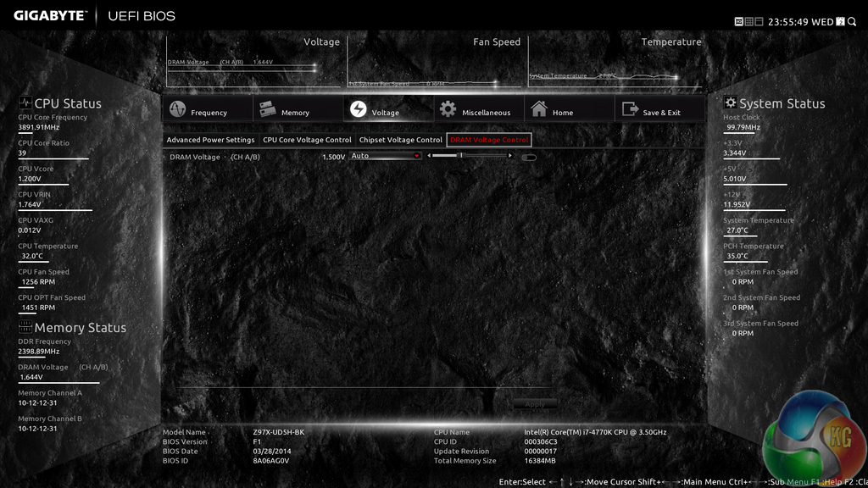The height and width of the screenshot is (488, 868).
Task: Click the CPU OPT Fan Speed 1451 RPM
Action: point(38,308)
